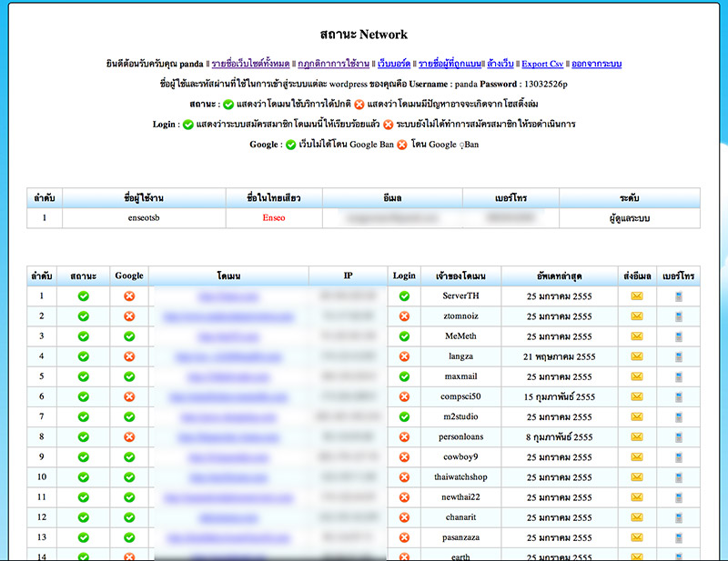Click the email envelope icon for maxmail
Screen dimensions: 728x561
[636, 376]
